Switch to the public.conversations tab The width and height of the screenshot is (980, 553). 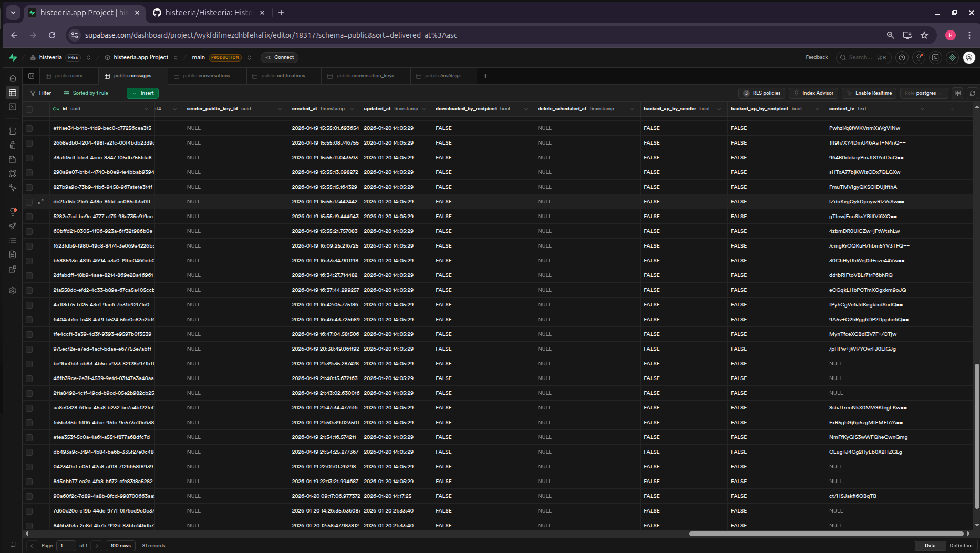[x=206, y=76]
